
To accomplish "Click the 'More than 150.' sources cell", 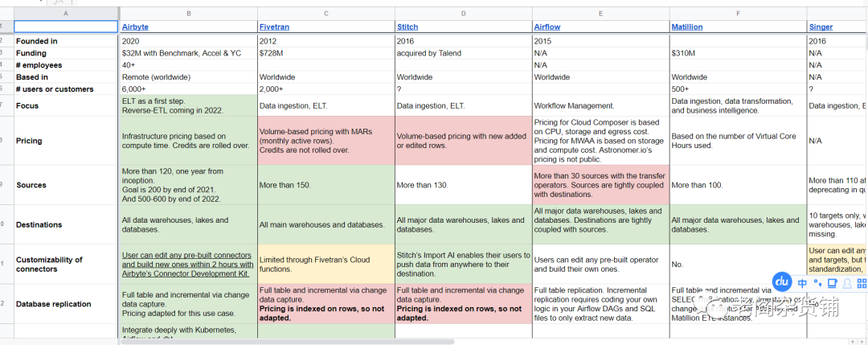I will click(x=326, y=185).
